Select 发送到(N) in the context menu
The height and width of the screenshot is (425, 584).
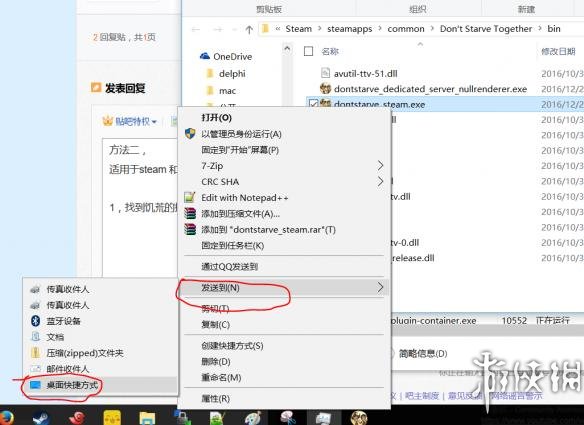tap(283, 287)
